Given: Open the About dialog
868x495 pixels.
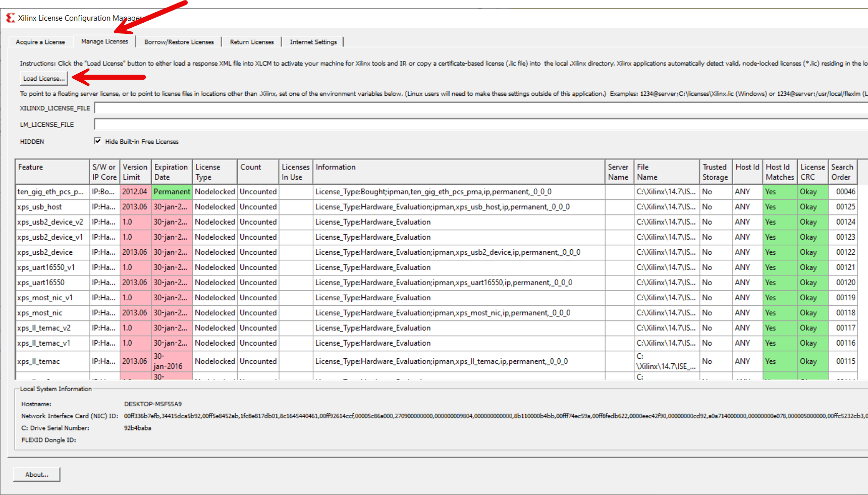Looking at the screenshot, I should click(x=36, y=474).
